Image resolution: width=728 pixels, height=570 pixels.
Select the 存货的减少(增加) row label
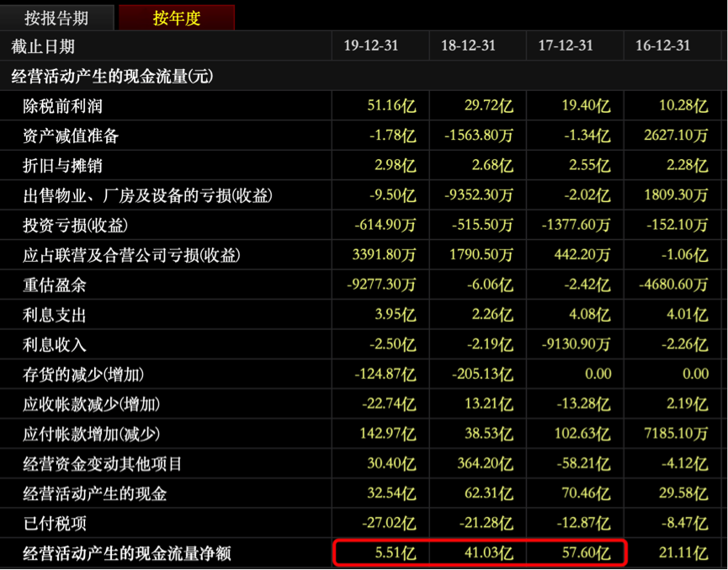[x=83, y=375]
